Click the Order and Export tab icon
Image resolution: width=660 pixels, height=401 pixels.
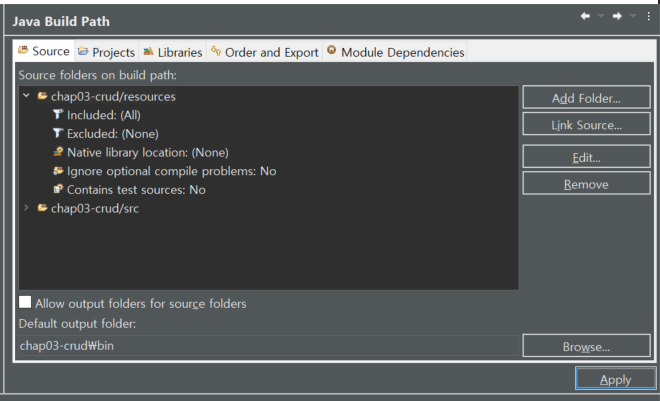[x=216, y=51]
